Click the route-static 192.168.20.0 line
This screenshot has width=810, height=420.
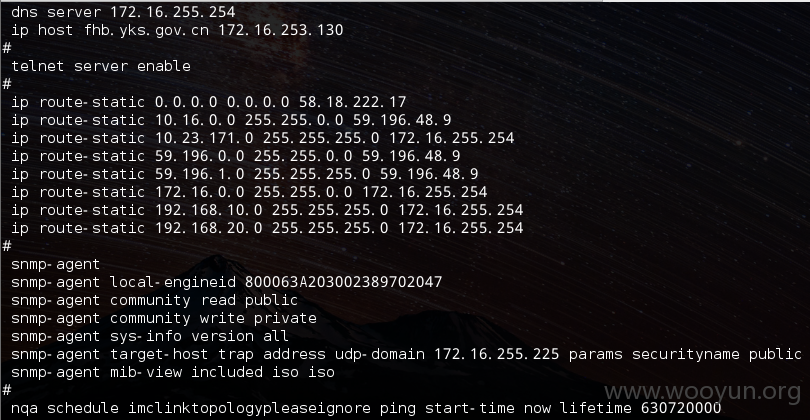267,228
